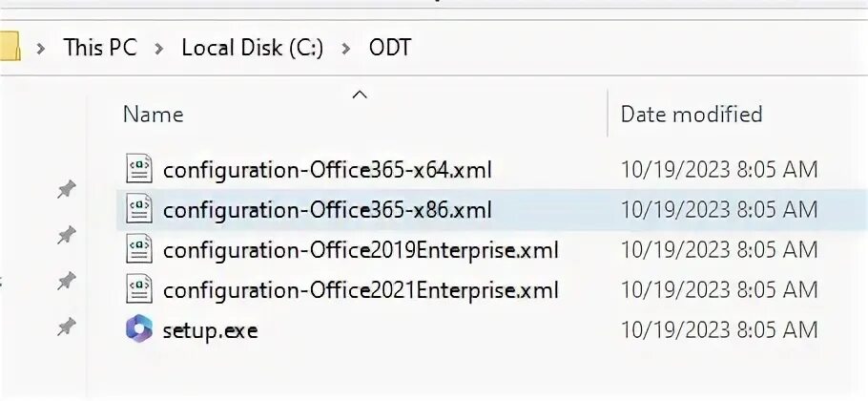Click the XML icon for configuration-Office365-x86.xml
Screen dimensions: 868x401
[139, 209]
